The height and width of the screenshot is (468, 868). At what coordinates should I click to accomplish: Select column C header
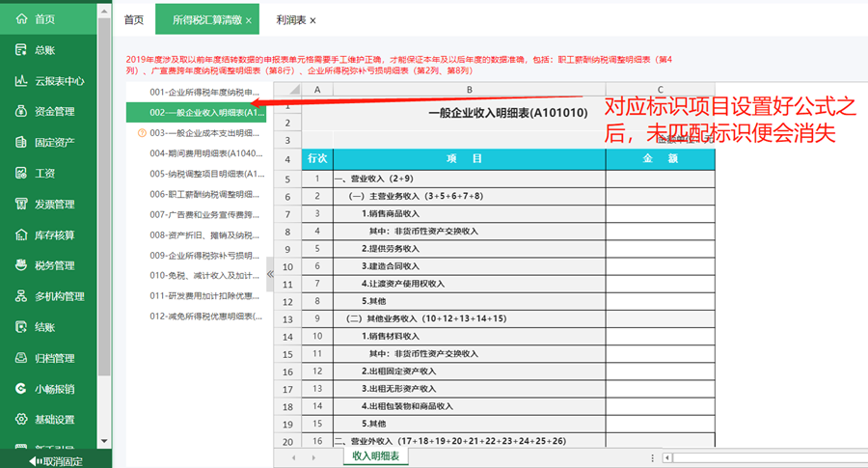[661, 89]
